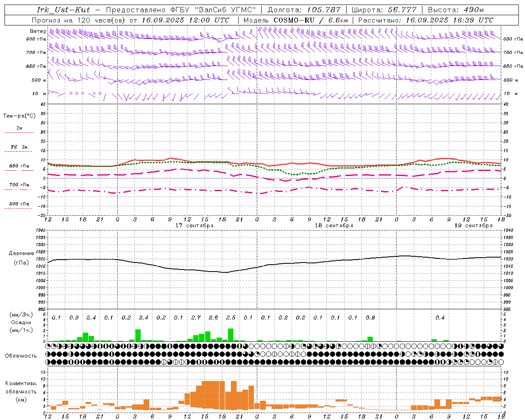Click the (мм/1ч.) precipitation unit label
The width and height of the screenshot is (525, 420).
[21, 330]
